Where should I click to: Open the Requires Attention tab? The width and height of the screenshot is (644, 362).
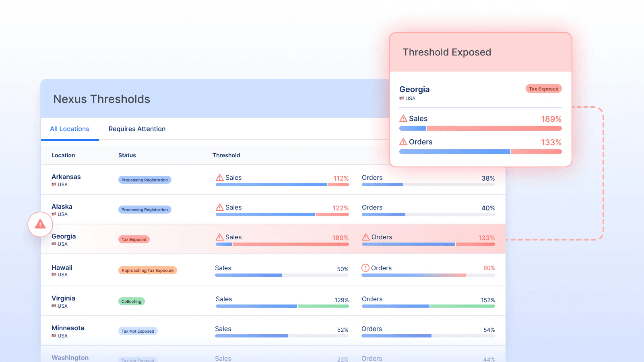[137, 129]
